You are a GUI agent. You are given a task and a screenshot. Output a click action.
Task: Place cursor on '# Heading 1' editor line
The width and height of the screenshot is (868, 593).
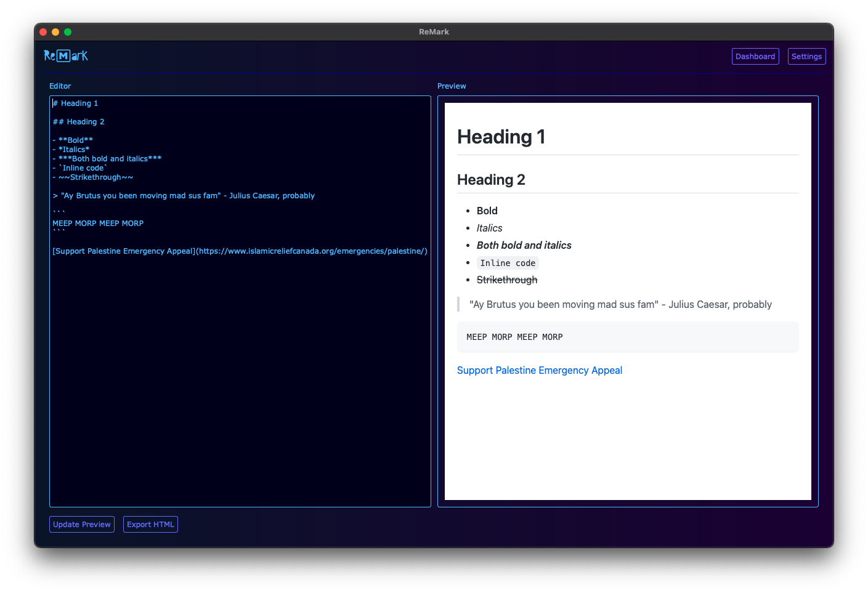pyautogui.click(x=76, y=103)
